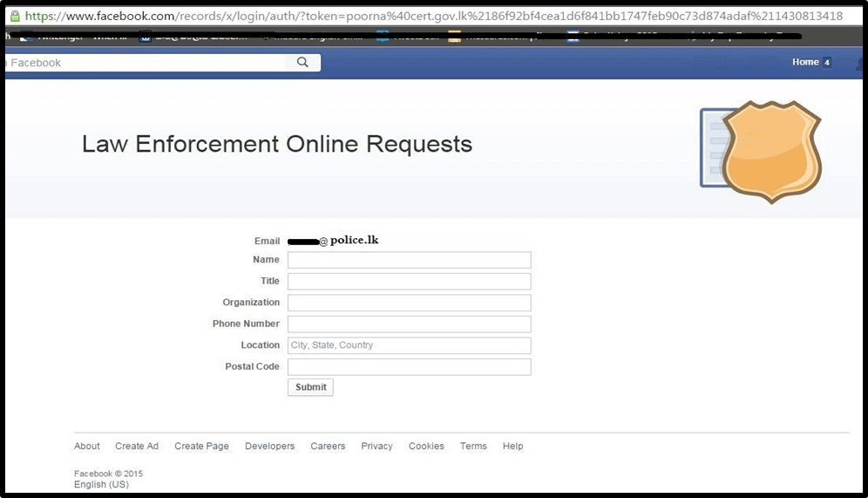Screen dimensions: 868x498
Task: Open the Help footer link
Action: (x=512, y=446)
